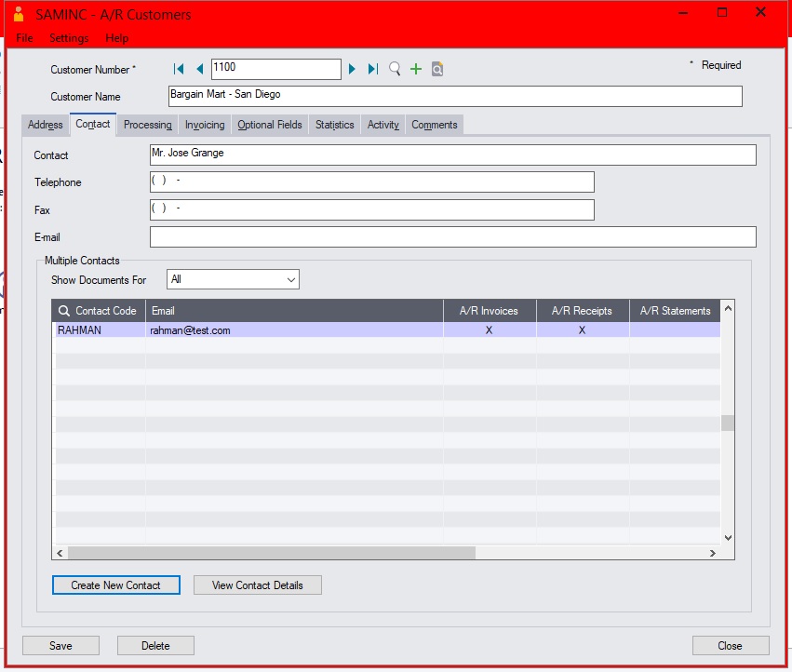Click the A/R Statements column header
Screen dimensions: 792x672
tap(676, 311)
